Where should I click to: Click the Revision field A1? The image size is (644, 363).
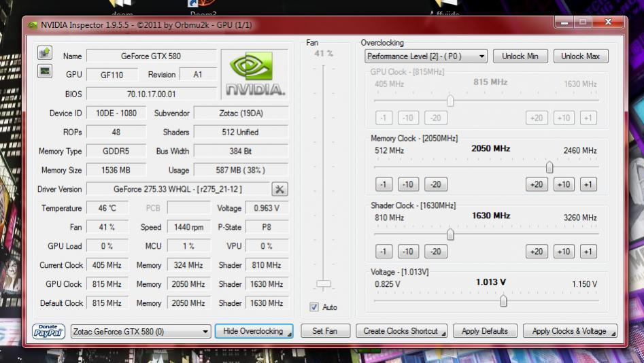point(198,75)
